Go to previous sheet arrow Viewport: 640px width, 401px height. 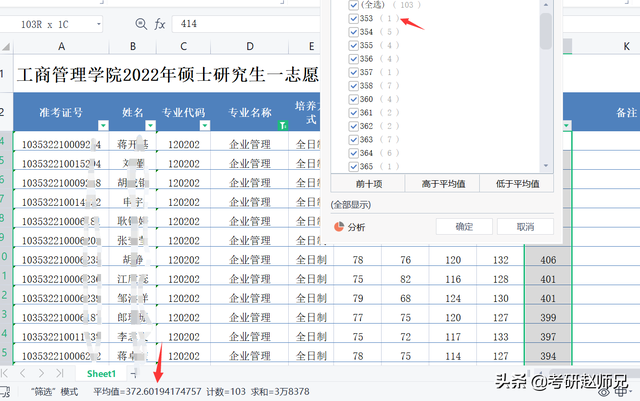[23, 373]
